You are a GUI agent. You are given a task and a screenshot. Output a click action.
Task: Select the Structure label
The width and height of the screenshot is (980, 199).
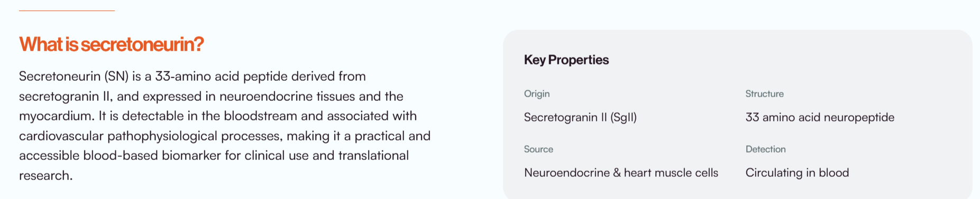click(x=764, y=94)
